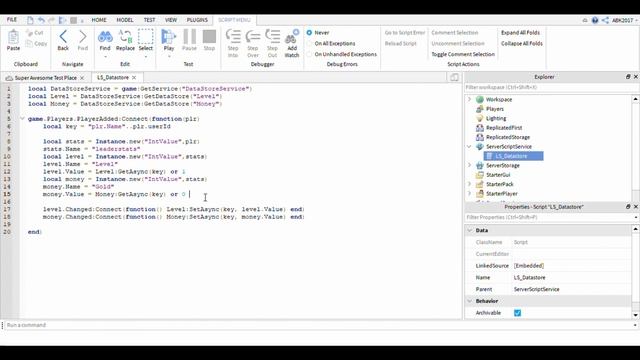Click Uncomment Selection
Image resolution: width=640 pixels, height=360 pixels.
[458, 43]
